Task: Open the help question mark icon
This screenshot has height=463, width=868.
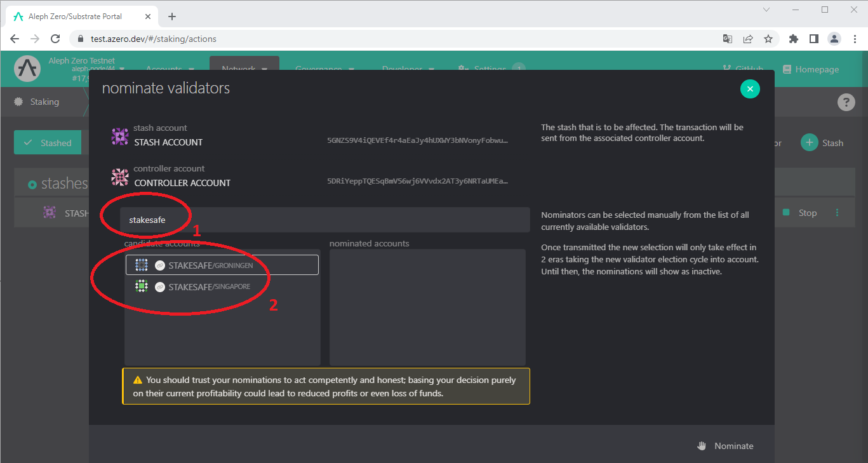Action: [846, 102]
